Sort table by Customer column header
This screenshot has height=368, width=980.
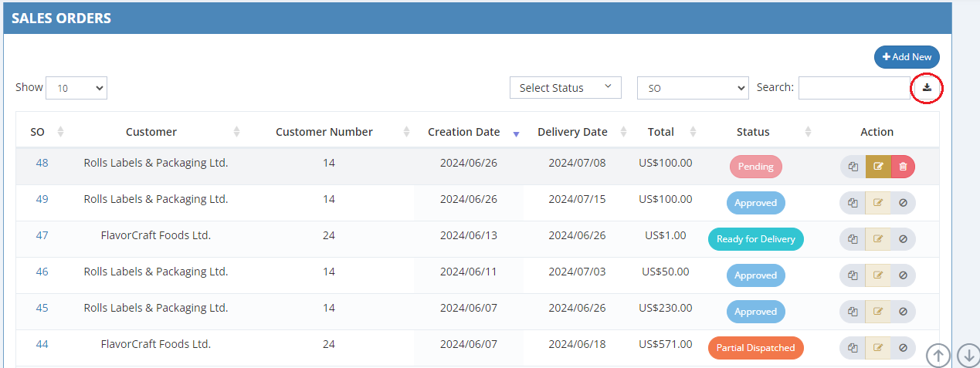point(151,132)
